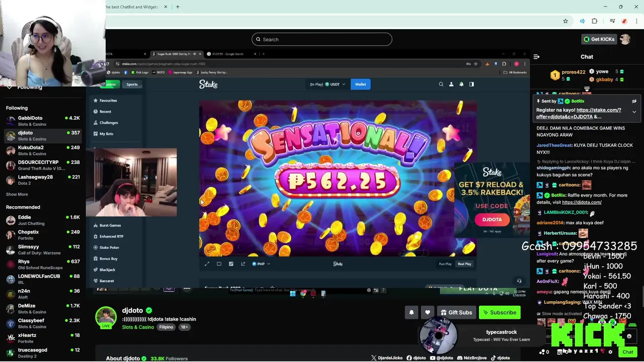Open the Slots & Casino category link

tap(138, 327)
